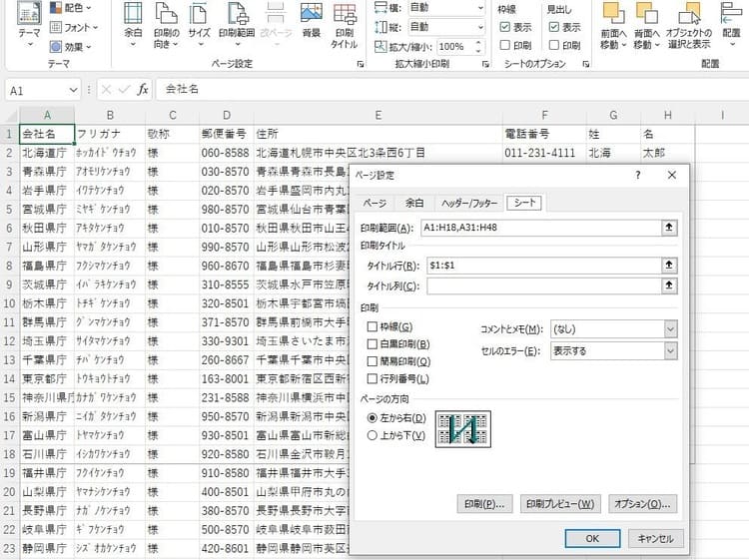749x560 pixels.
Task: Click the 印刷の向き orientation icon
Action: (x=166, y=24)
